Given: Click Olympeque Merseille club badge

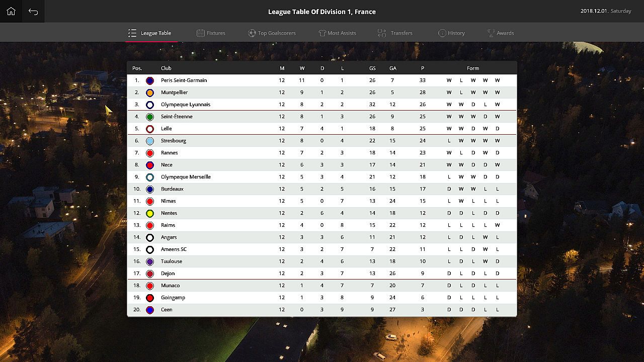Looking at the screenshot, I should pyautogui.click(x=150, y=177).
